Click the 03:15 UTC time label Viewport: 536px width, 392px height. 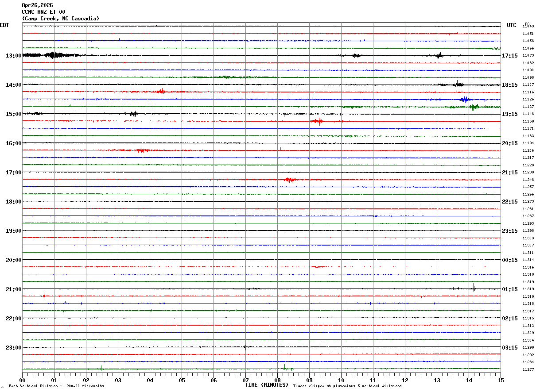pos(510,348)
